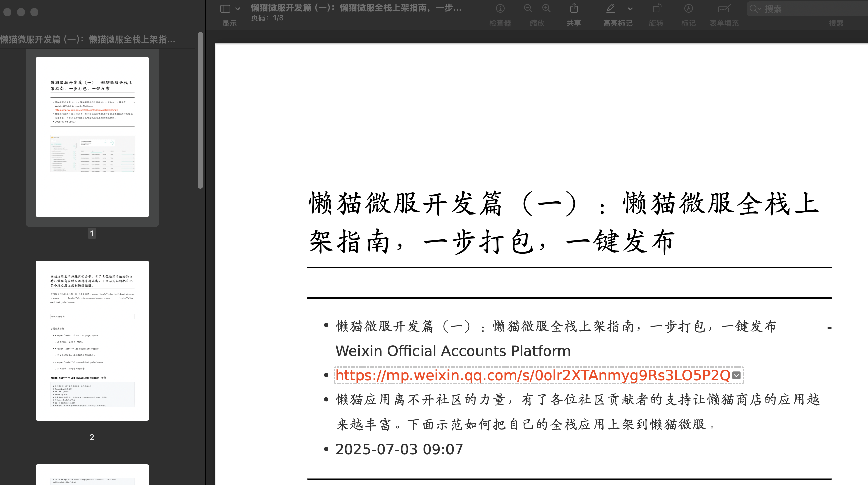
Task: Open the link annotation dropdown arrow
Action: [x=737, y=375]
